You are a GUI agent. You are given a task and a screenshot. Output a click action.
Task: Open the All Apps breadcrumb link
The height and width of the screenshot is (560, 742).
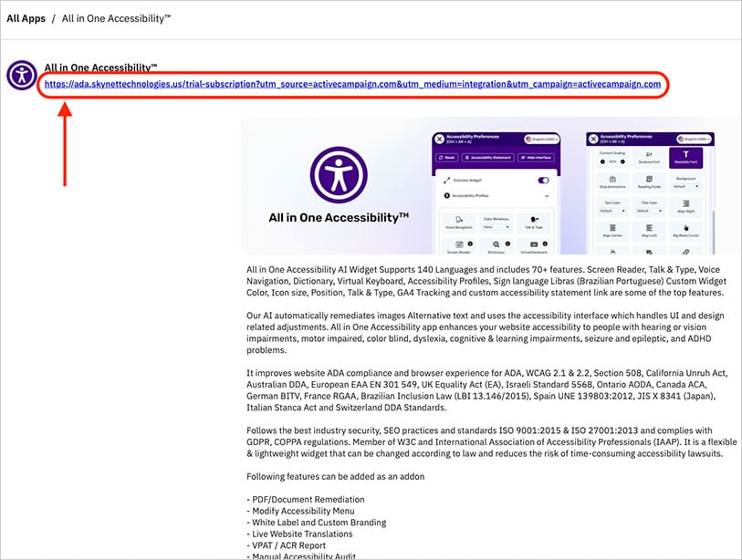point(26,18)
